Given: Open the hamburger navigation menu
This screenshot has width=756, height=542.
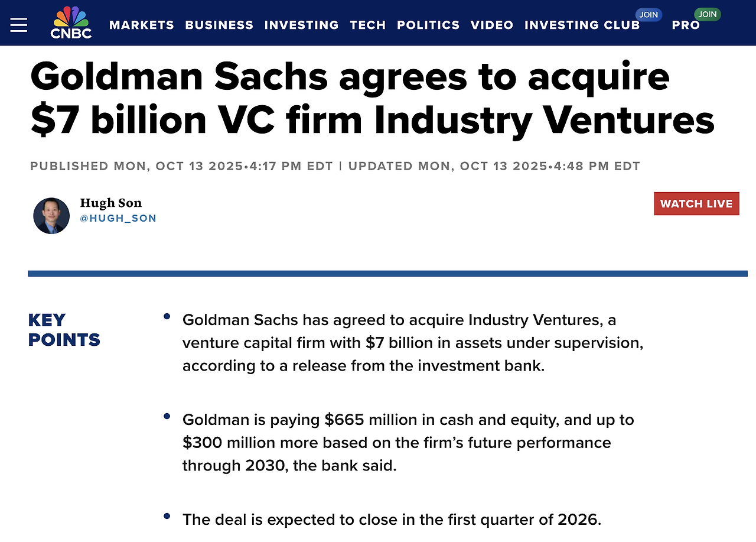Looking at the screenshot, I should [19, 25].
